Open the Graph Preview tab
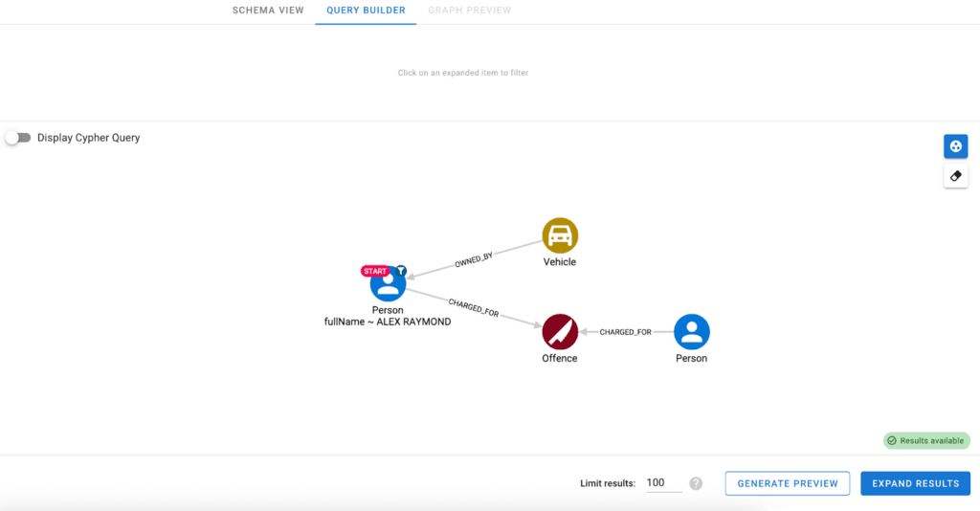The width and height of the screenshot is (980, 511). click(469, 11)
